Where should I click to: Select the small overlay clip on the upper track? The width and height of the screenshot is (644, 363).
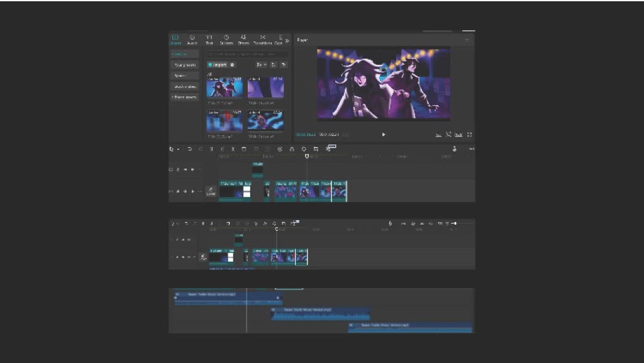click(x=257, y=170)
